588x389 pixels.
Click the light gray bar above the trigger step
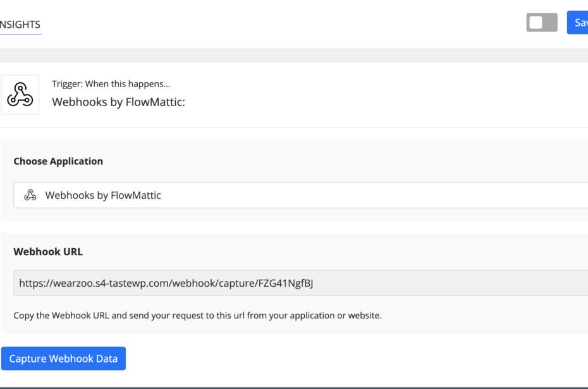(294, 56)
